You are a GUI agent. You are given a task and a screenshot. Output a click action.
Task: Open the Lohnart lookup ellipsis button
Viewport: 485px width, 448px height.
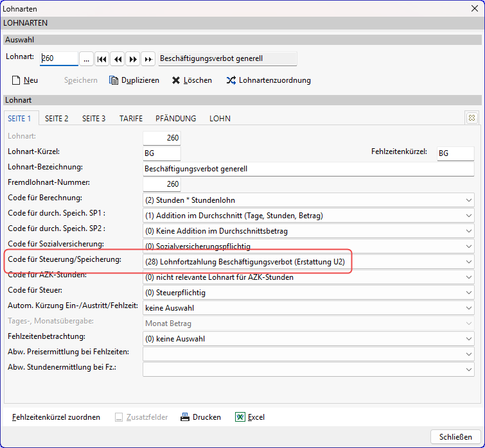(86, 58)
